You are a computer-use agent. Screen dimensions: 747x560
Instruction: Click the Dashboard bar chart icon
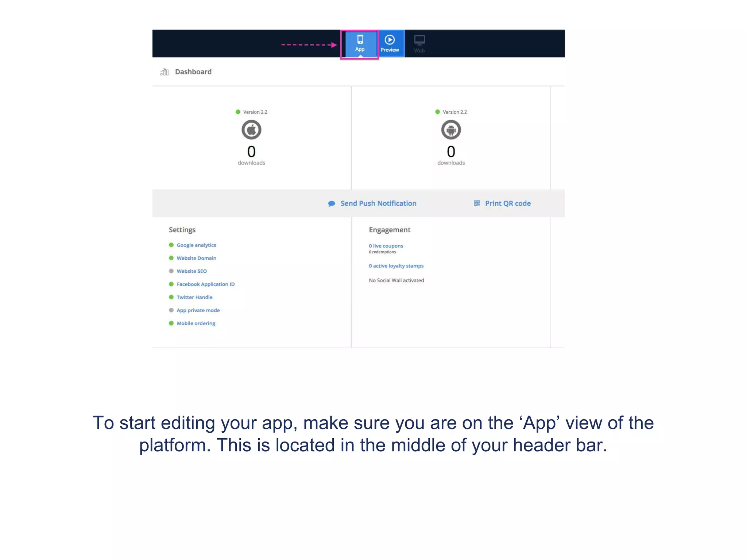(165, 72)
